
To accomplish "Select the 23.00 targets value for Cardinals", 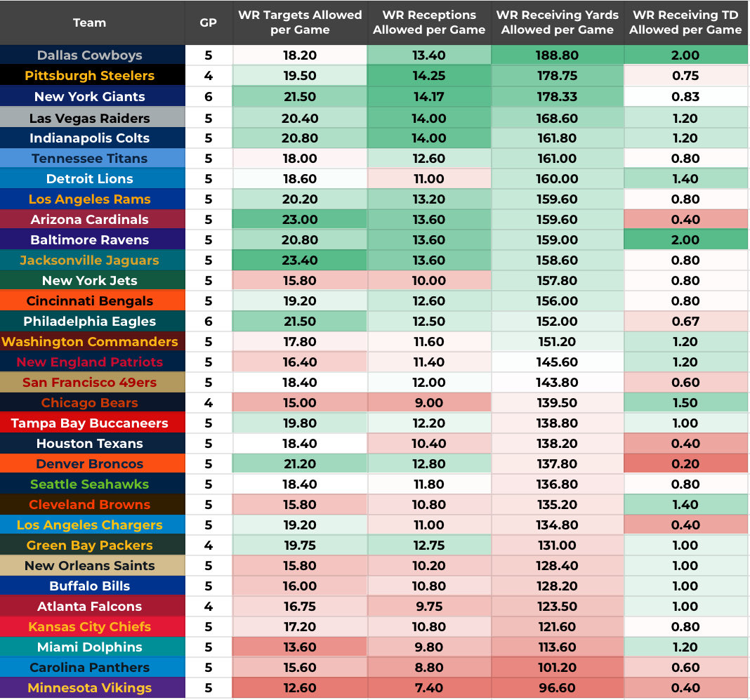I will point(299,220).
